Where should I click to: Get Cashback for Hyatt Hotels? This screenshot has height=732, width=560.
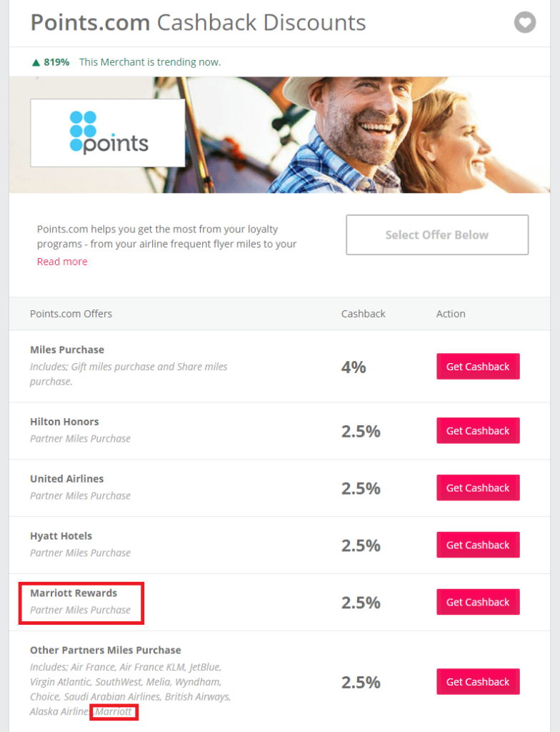(x=478, y=545)
